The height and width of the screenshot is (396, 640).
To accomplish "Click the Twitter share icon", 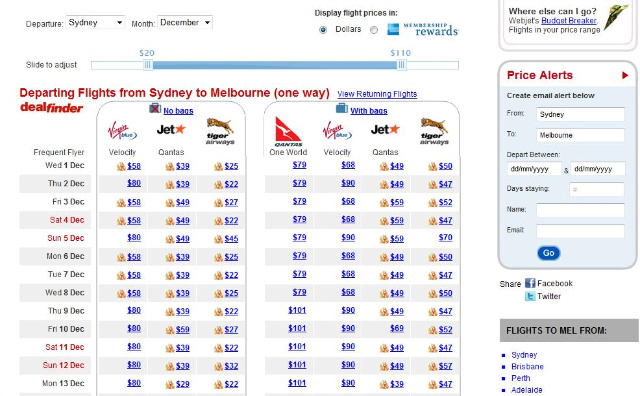I will pos(530,296).
